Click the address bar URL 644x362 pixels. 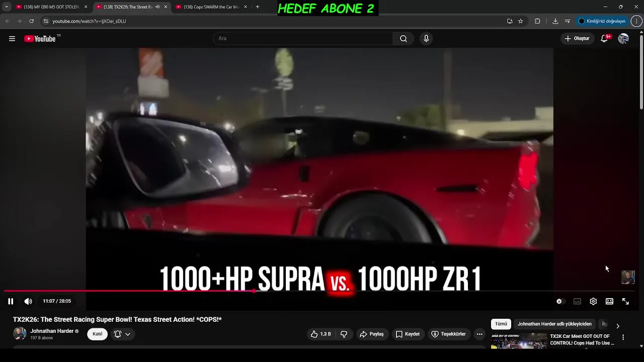(89, 21)
